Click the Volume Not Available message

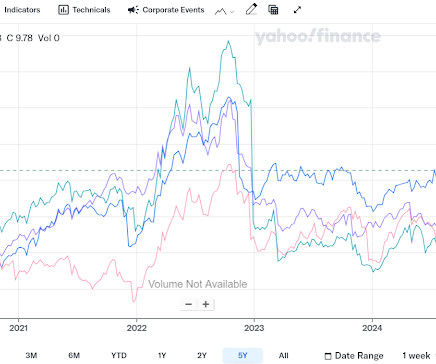tap(198, 284)
